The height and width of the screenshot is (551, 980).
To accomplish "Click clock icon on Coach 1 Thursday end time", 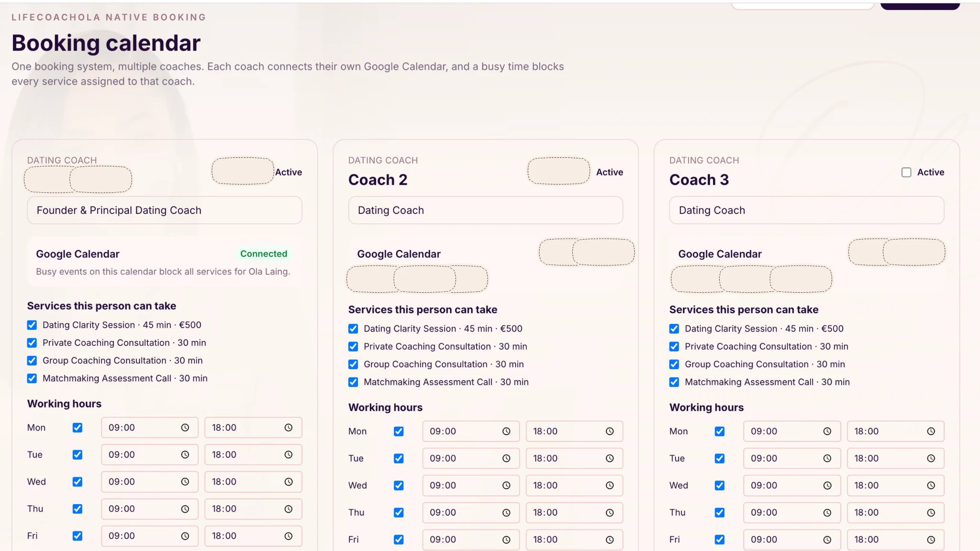I will (x=289, y=509).
